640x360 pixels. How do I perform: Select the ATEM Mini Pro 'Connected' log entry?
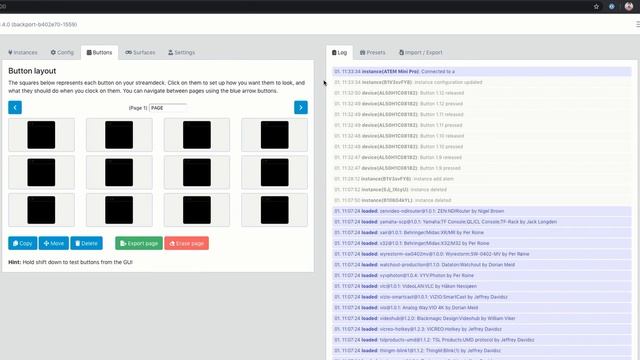[482, 71]
